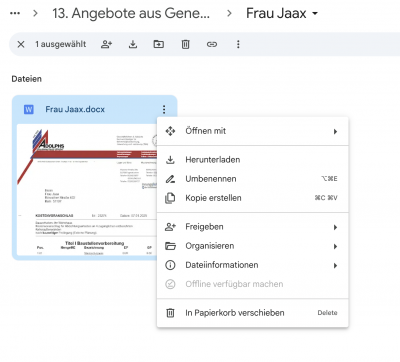The height and width of the screenshot is (362, 400).
Task: Click the Word file type icon
Action: pyautogui.click(x=29, y=109)
